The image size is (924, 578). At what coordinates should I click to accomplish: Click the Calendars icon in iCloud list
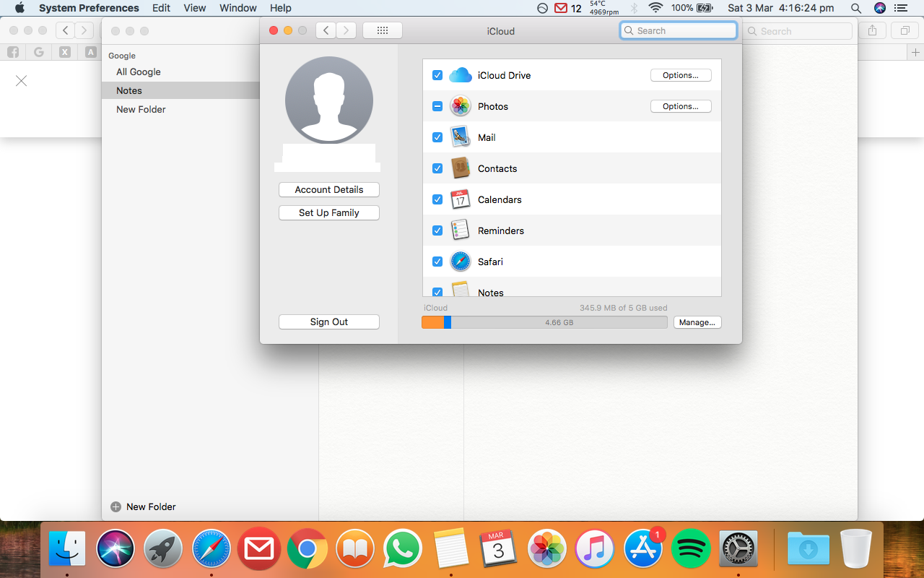coord(461,199)
